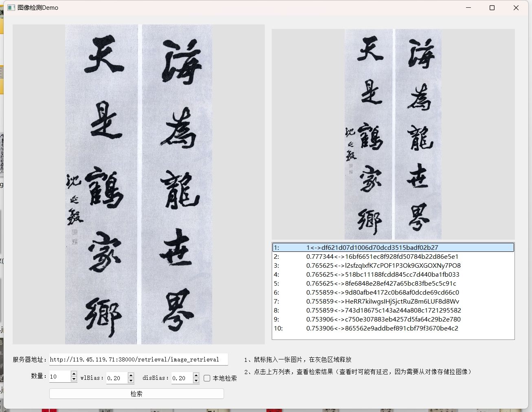The image size is (532, 412).
Task: Select result 8 743d18675c143a244a808c1721295582
Action: click(x=393, y=310)
